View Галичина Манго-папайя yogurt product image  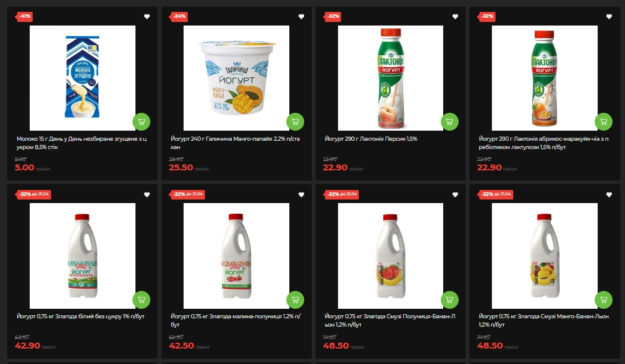(x=236, y=78)
